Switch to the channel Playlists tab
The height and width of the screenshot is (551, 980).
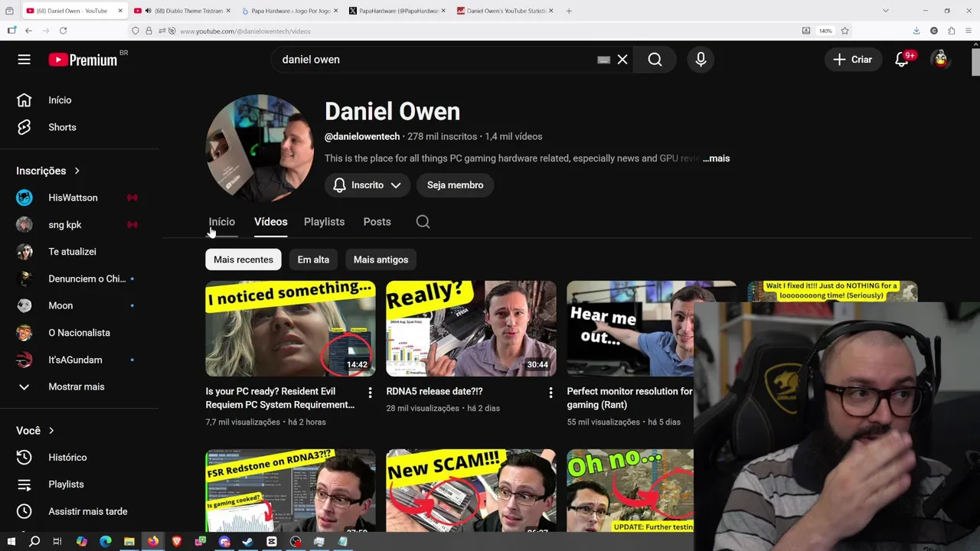click(x=324, y=222)
